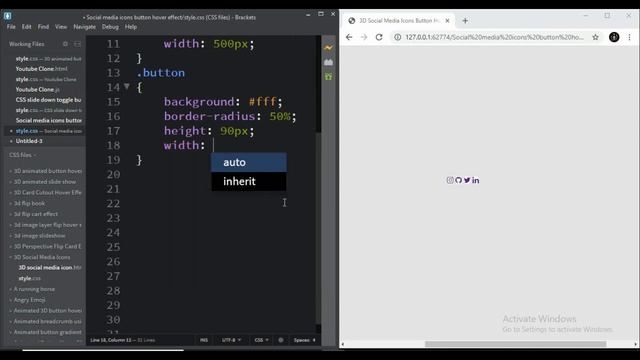This screenshot has width=640, height=360.
Task: Open Chrome three-dot menu
Action: click(629, 37)
